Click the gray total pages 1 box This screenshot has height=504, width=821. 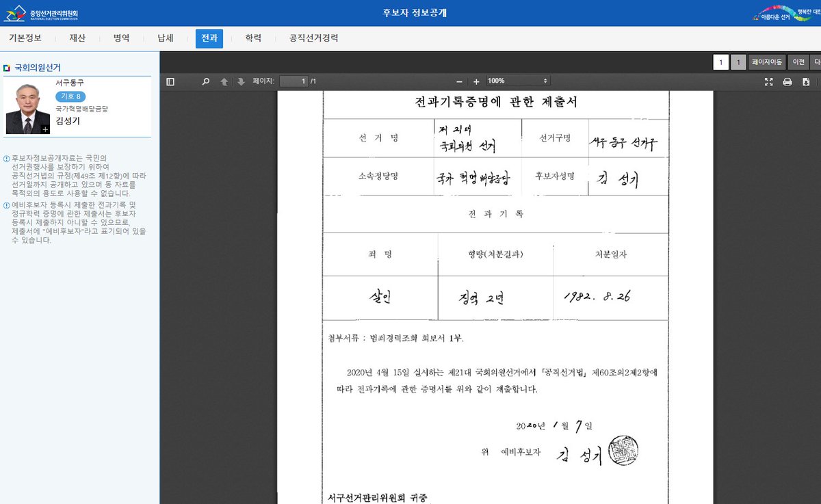pyautogui.click(x=738, y=62)
